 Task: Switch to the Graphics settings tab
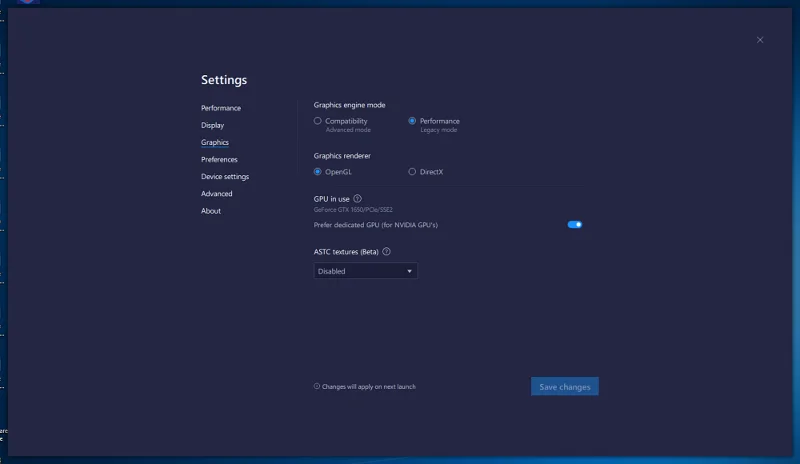point(215,142)
